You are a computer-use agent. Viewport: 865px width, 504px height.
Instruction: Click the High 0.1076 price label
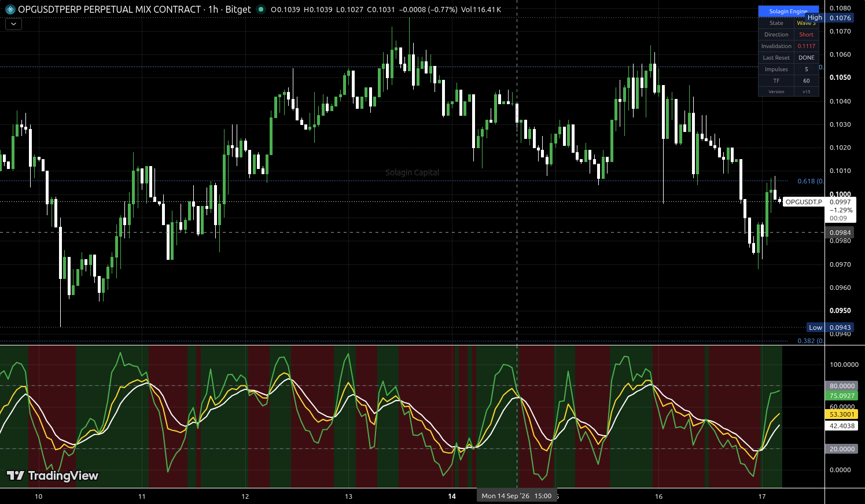click(x=829, y=18)
